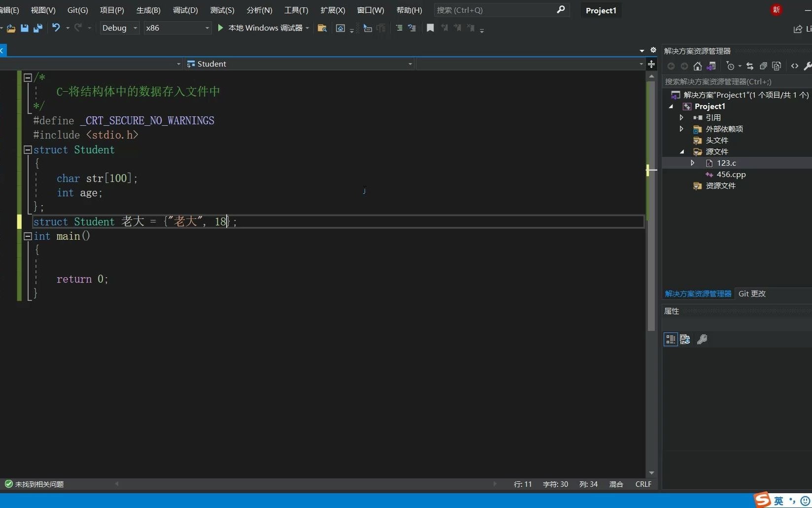Collapse the main function body
Screen dimensions: 812x508
28,236
